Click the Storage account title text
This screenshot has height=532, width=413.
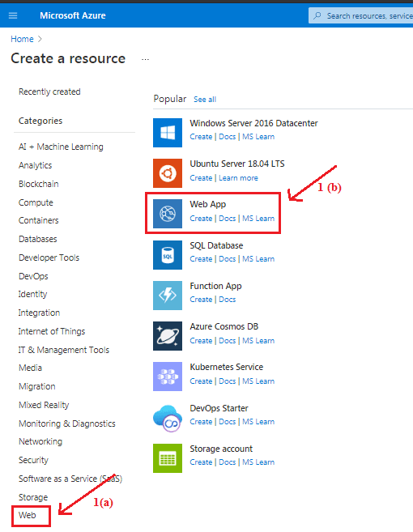coord(221,449)
